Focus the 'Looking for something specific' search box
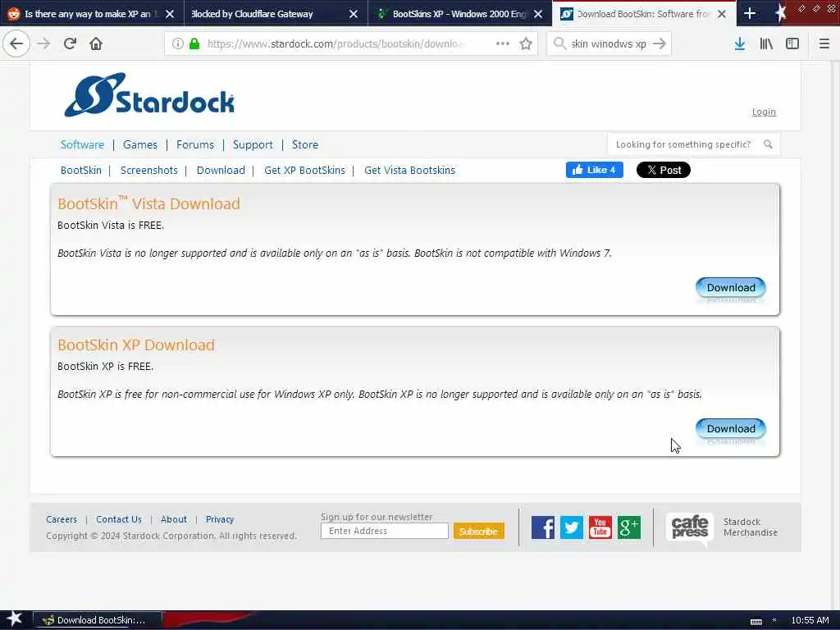Screen dimensions: 840x630 tap(694, 144)
